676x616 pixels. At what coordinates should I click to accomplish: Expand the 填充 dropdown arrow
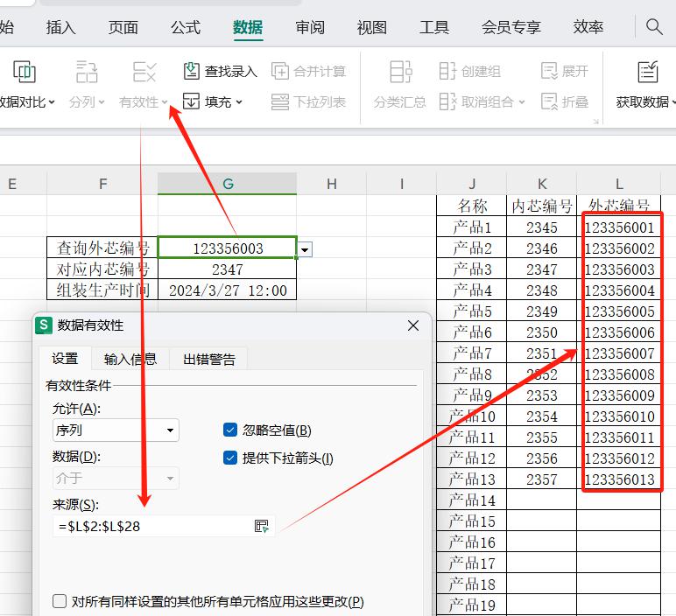coord(239,102)
